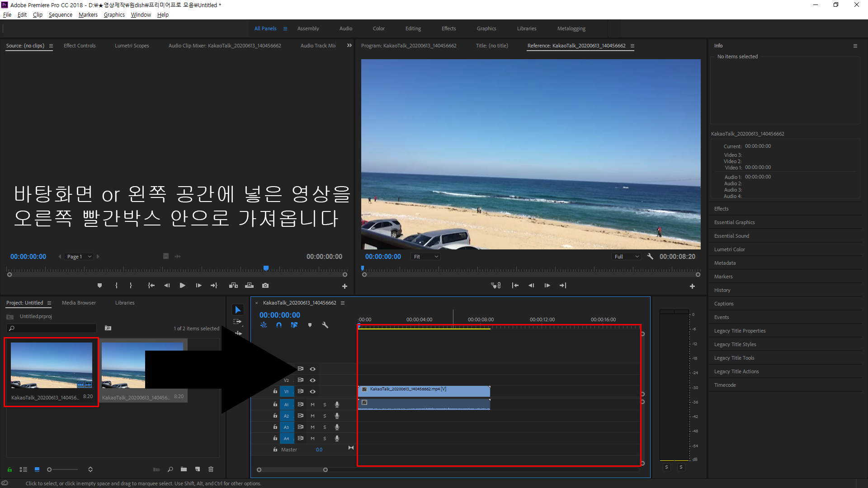Open Fit zoom level dropdown
868x488 pixels.
coord(426,256)
